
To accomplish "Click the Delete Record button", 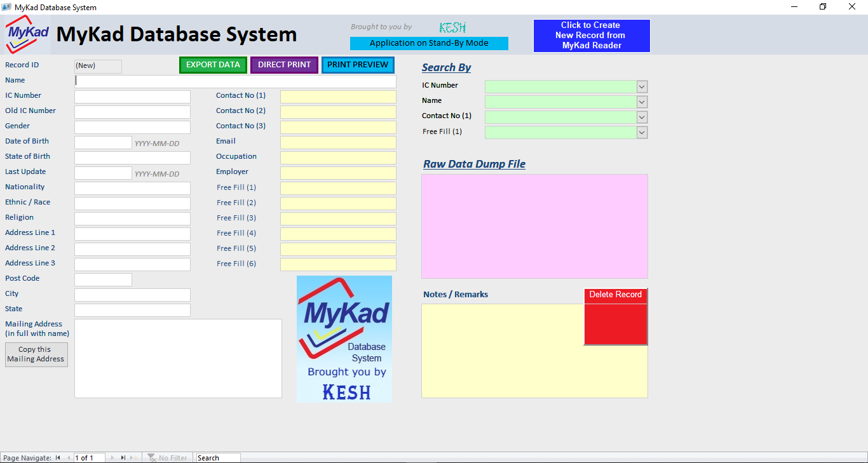I will tap(616, 316).
